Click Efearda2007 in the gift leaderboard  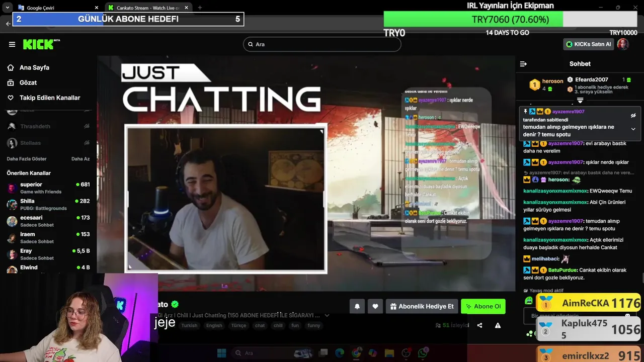point(592,79)
